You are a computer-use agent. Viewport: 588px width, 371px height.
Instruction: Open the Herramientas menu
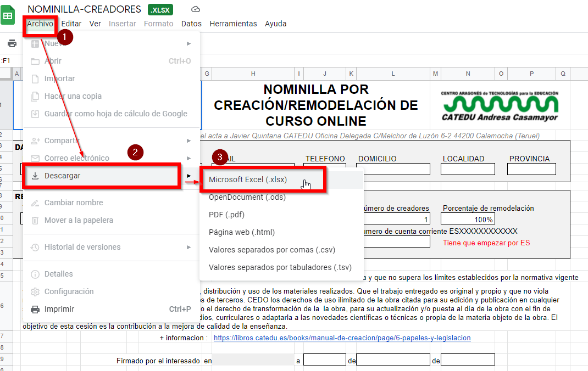[233, 24]
